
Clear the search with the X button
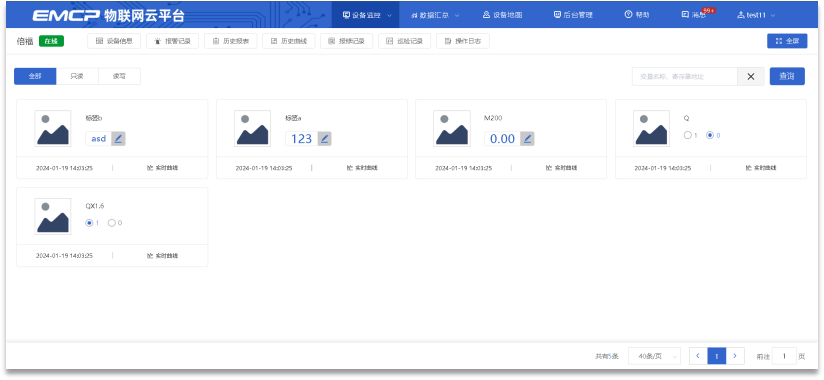coord(751,76)
